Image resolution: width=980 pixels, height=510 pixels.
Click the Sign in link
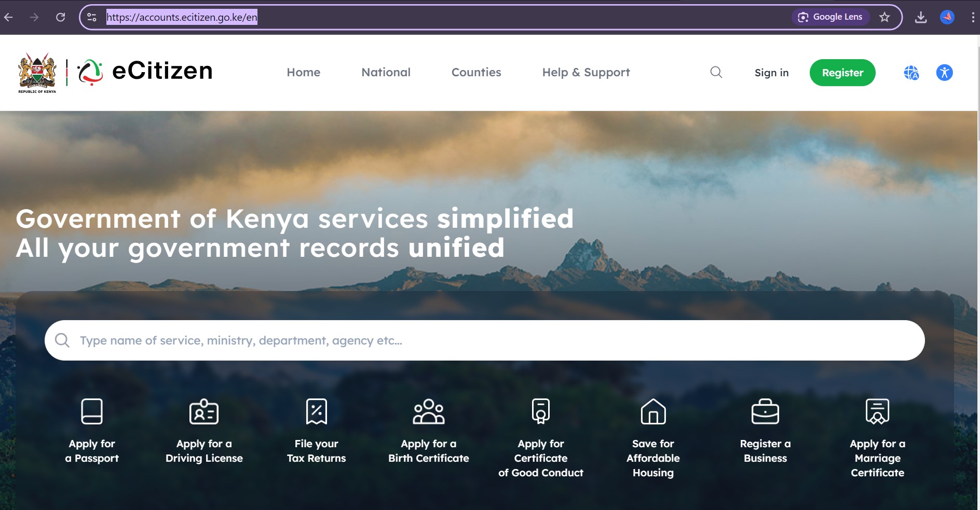[x=771, y=73]
